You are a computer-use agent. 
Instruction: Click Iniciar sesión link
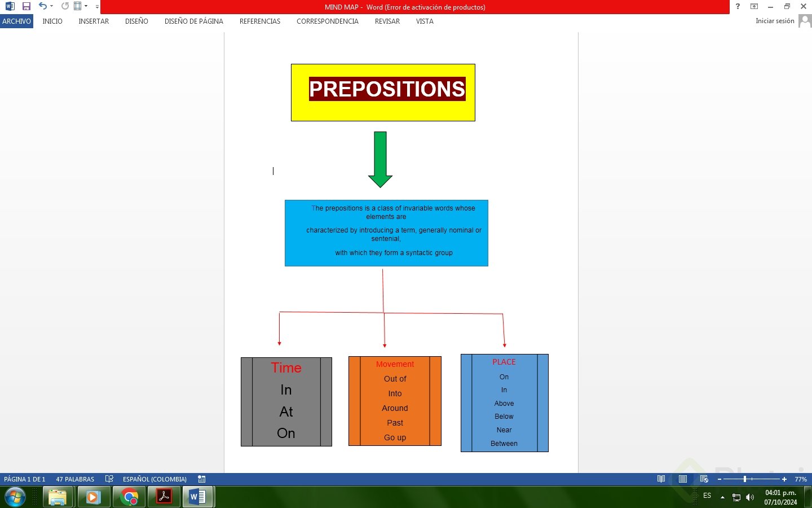[775, 21]
